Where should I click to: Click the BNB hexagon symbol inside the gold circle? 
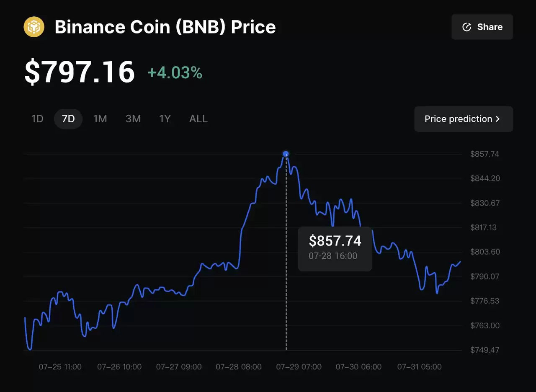pos(33,26)
